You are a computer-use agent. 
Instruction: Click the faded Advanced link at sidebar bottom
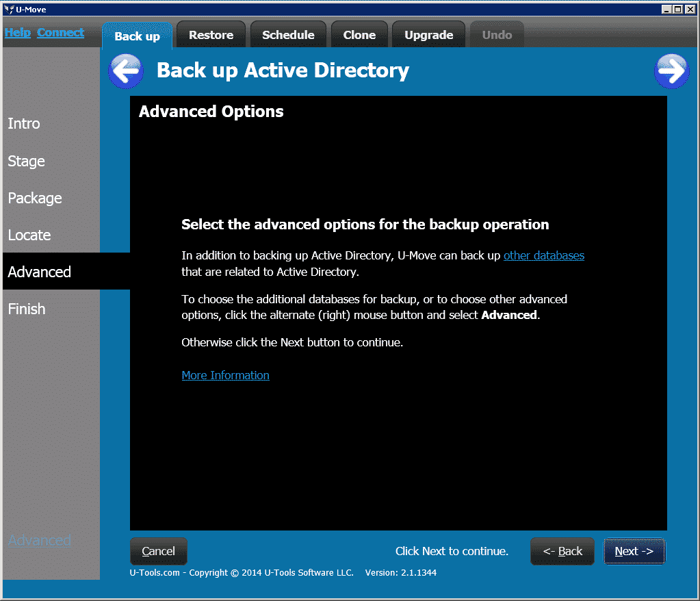[40, 540]
